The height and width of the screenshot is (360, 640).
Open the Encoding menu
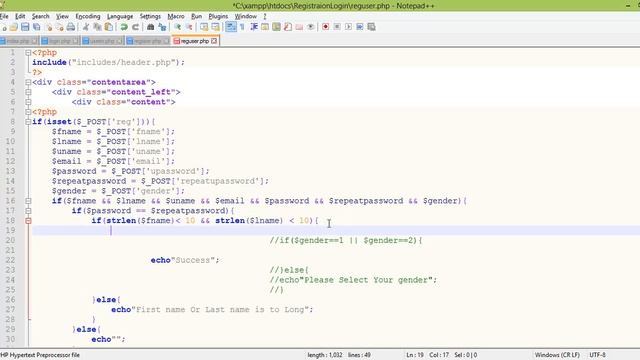point(88,16)
